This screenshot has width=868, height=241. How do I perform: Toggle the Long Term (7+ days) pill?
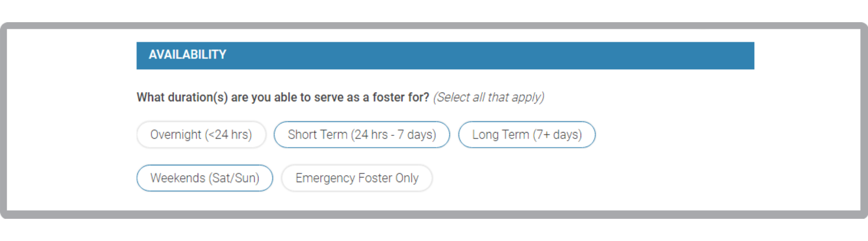527,134
